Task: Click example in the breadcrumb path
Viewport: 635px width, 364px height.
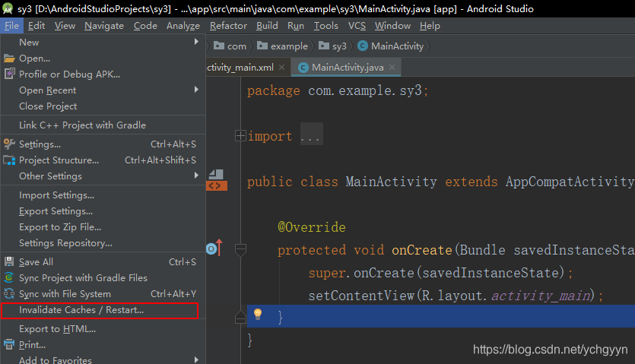Action: point(289,46)
